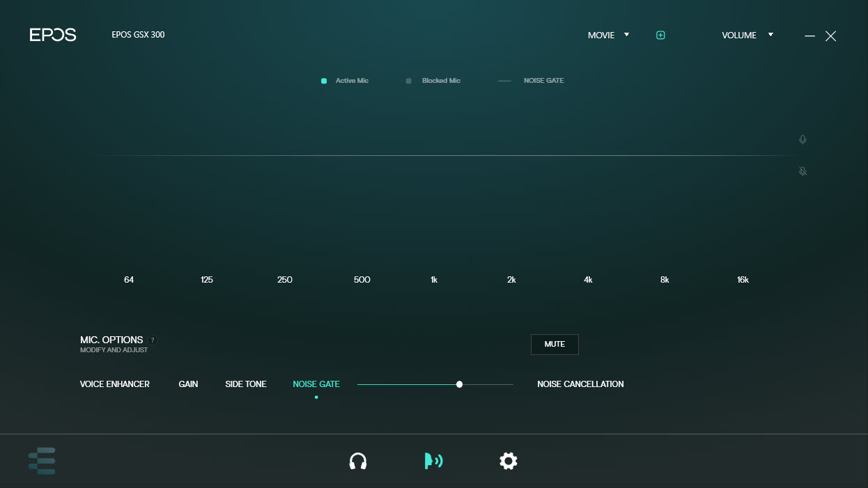Select the microphone voice settings icon
This screenshot has height=488, width=868.
pyautogui.click(x=433, y=461)
